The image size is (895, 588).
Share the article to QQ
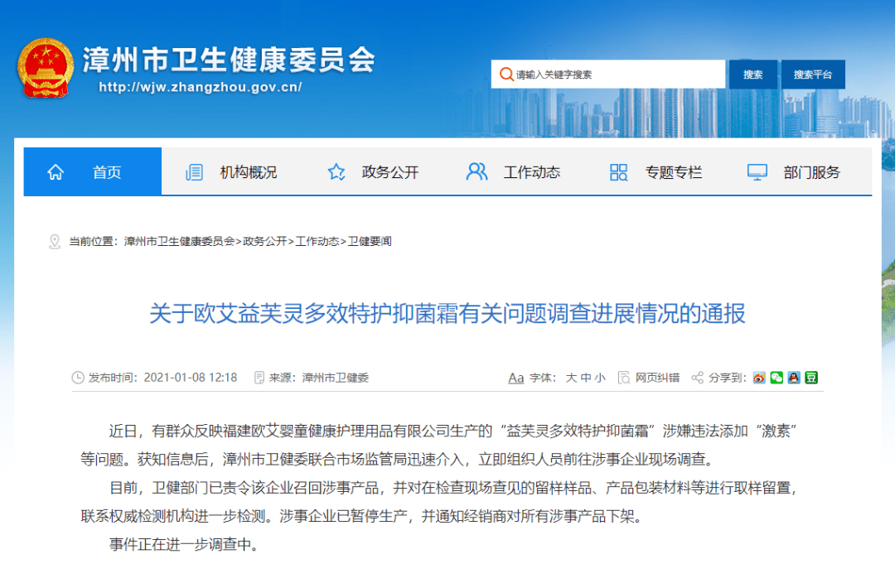point(794,377)
